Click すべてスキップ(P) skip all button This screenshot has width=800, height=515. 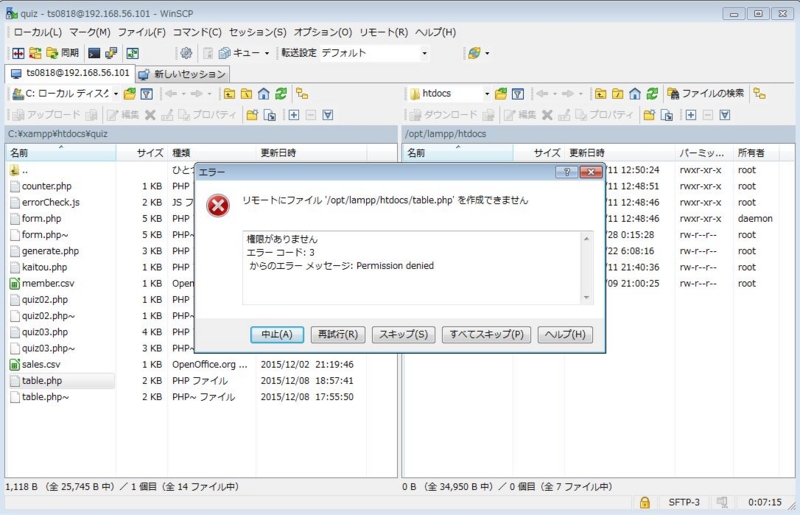tap(486, 334)
